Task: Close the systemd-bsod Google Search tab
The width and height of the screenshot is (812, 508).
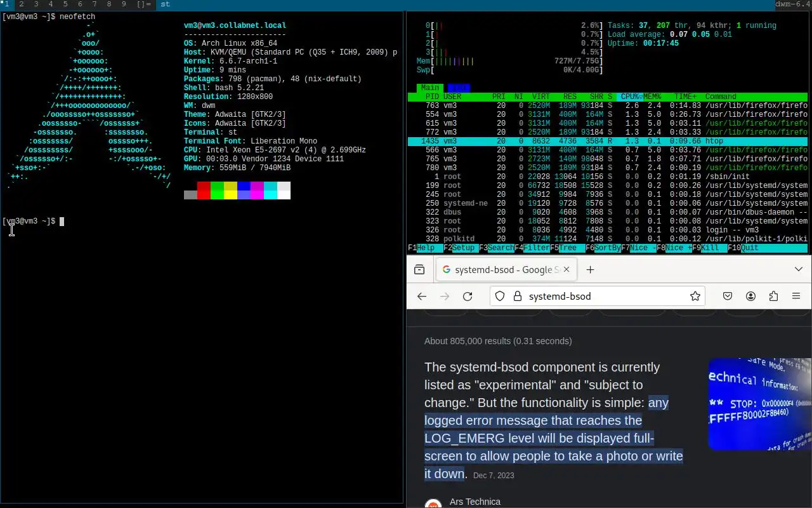Action: pyautogui.click(x=566, y=270)
